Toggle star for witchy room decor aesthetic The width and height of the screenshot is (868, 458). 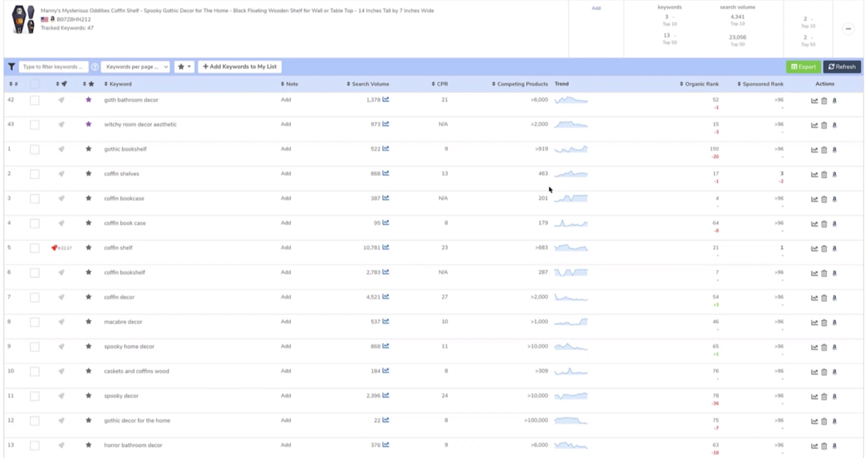coord(89,124)
